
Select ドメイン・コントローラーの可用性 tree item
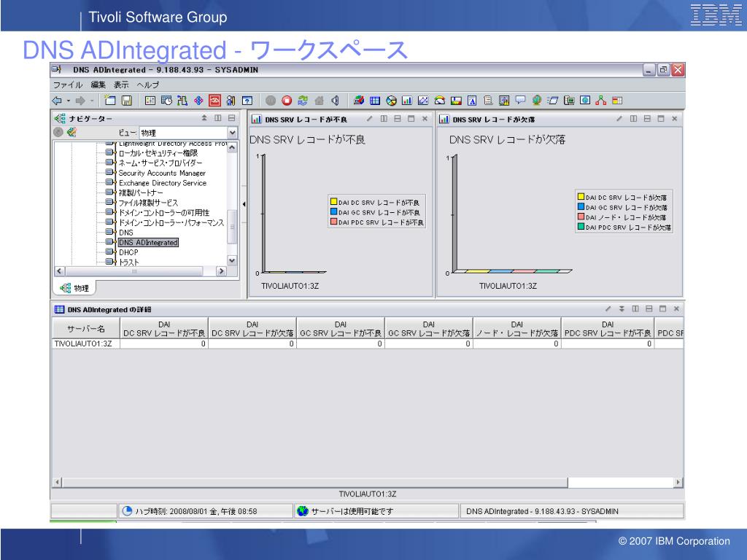click(164, 213)
